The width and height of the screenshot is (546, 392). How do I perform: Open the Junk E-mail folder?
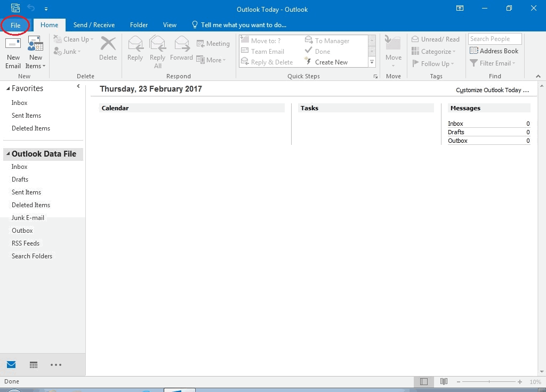(28, 218)
